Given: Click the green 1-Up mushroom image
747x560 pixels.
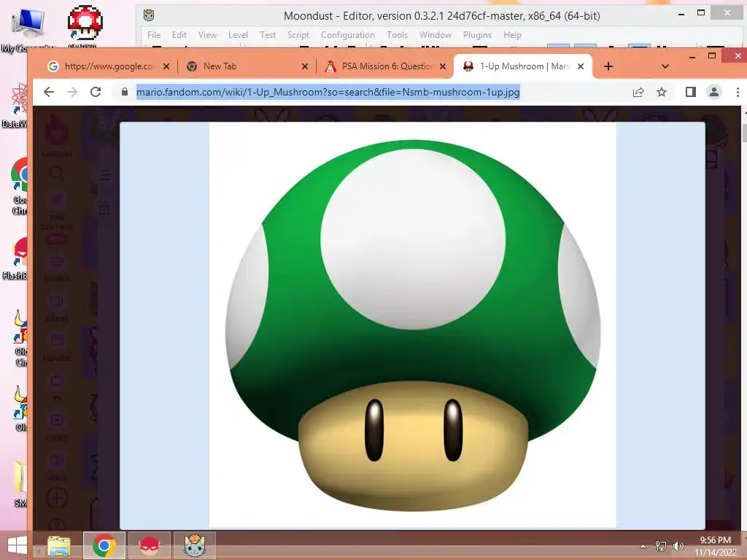Looking at the screenshot, I should tap(413, 325).
